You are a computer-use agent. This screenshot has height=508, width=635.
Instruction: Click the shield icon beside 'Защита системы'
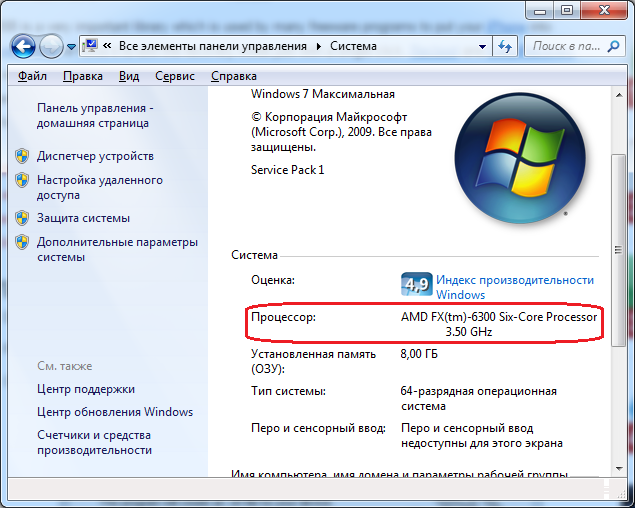click(x=22, y=218)
